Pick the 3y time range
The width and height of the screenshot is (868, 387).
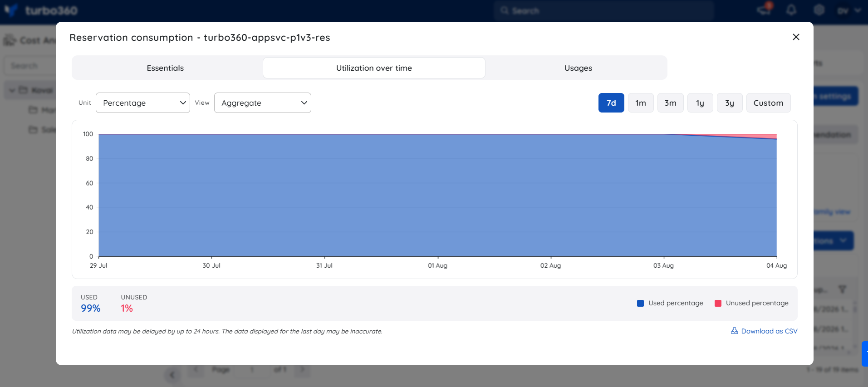pos(730,103)
